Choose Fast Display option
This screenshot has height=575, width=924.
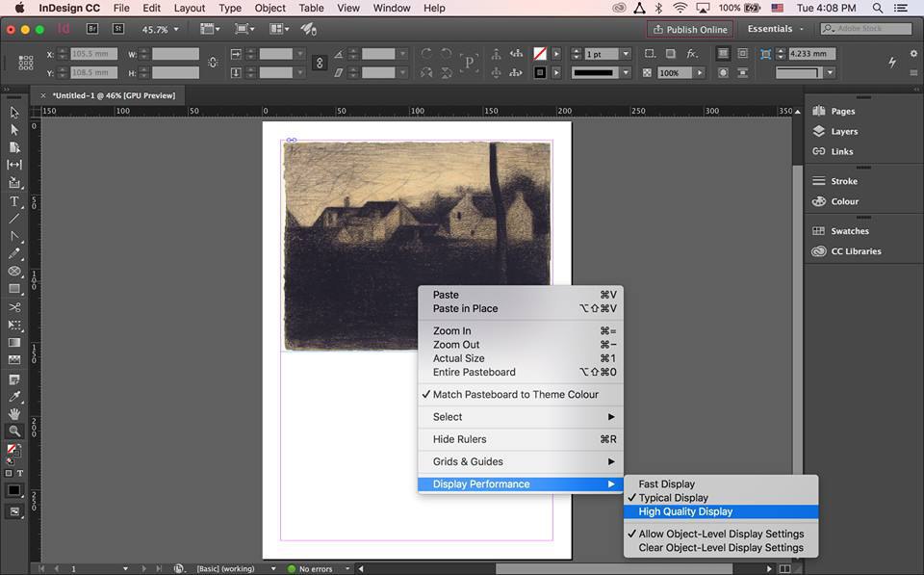click(x=721, y=484)
